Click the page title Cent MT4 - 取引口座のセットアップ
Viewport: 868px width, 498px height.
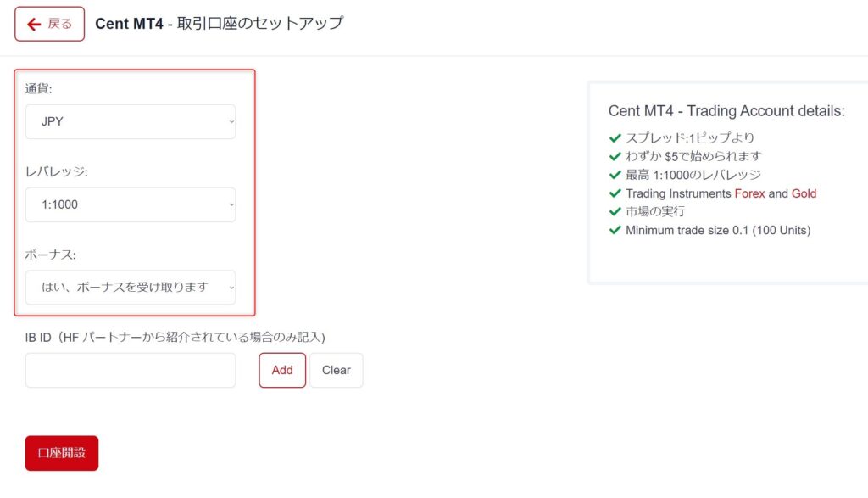[220, 23]
